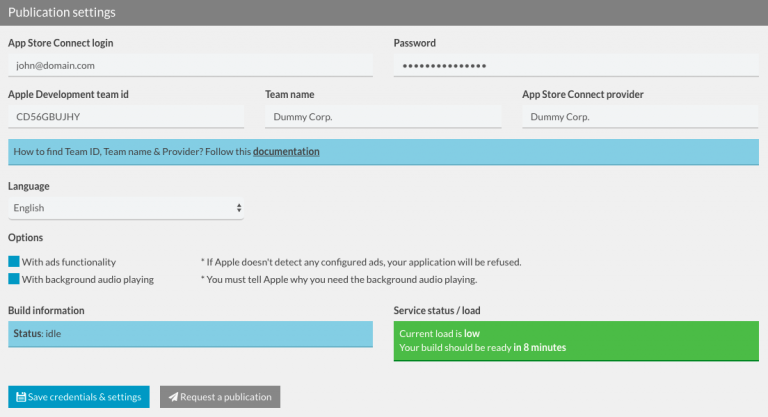Edit the Team name input
The width and height of the screenshot is (768, 417).
point(383,117)
